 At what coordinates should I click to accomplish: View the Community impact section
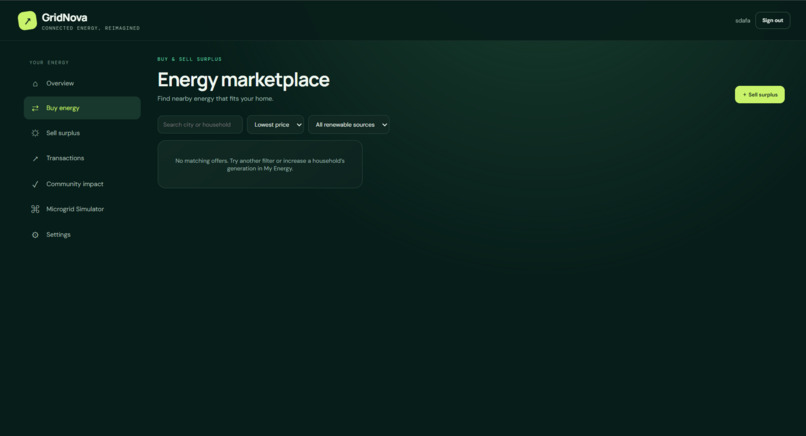(x=82, y=184)
